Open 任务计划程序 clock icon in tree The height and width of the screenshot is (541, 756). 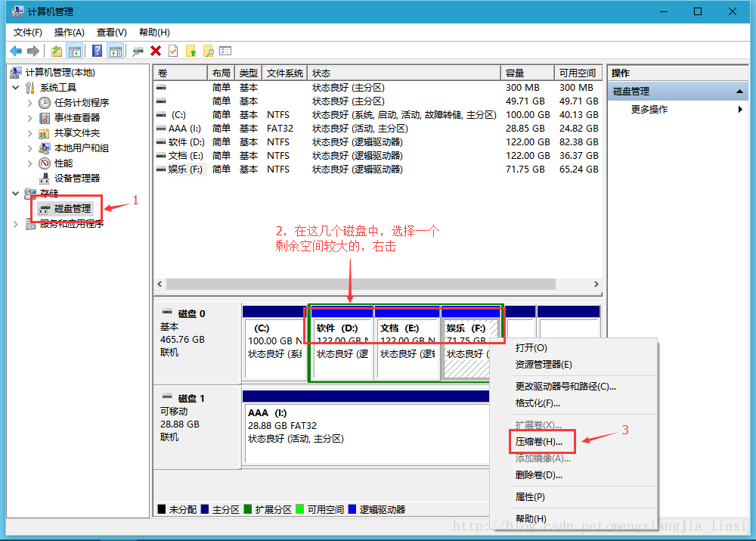pos(45,103)
